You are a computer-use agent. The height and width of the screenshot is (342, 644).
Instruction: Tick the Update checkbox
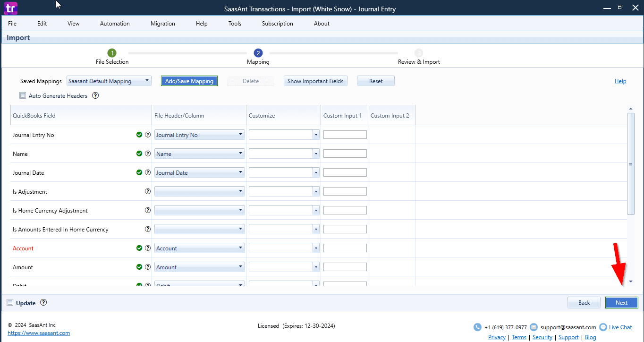click(x=10, y=303)
